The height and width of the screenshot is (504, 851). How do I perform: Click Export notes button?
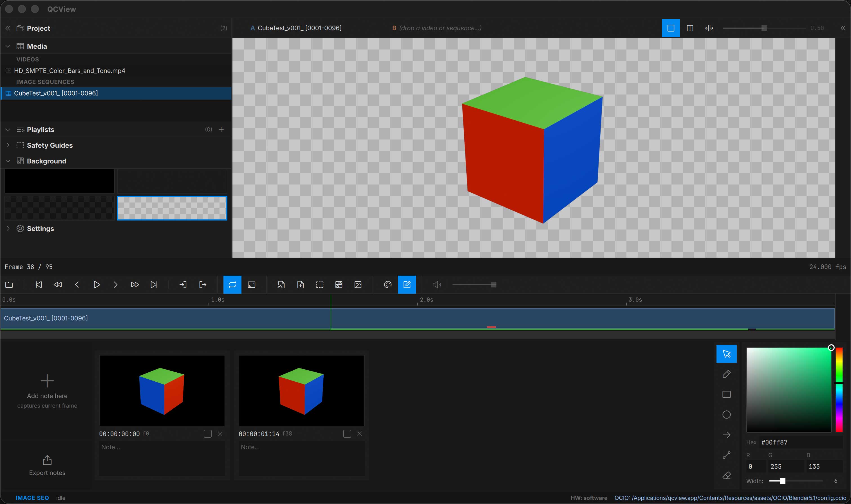(47, 466)
